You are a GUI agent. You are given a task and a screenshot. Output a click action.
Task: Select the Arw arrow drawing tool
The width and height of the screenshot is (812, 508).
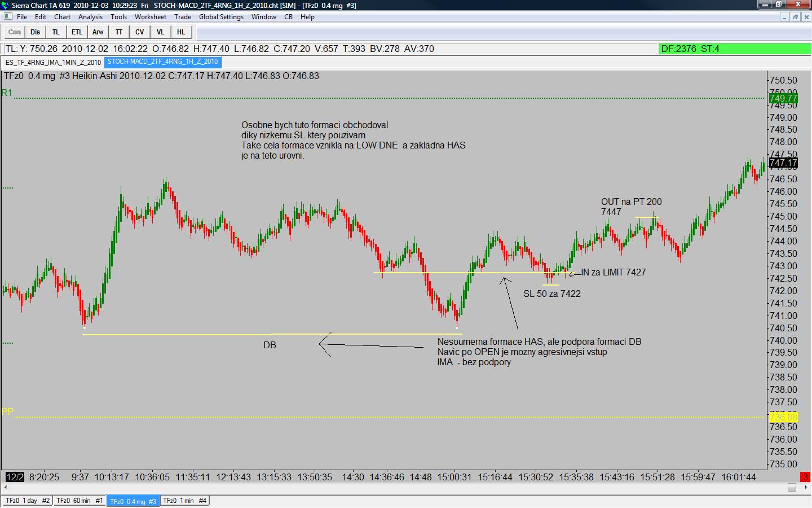pyautogui.click(x=98, y=32)
